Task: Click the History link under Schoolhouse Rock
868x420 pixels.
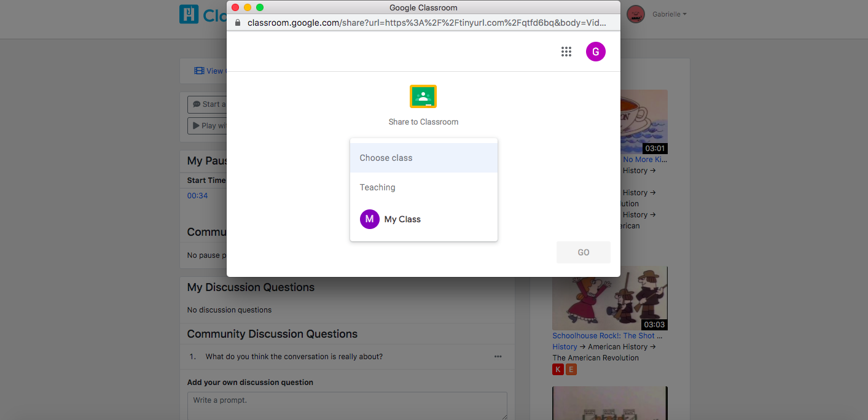Action: click(565, 347)
